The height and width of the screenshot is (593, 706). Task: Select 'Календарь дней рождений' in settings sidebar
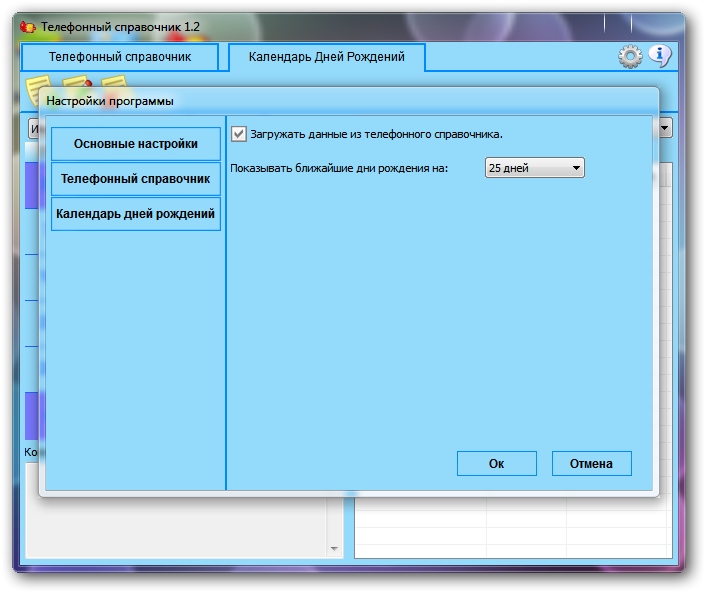(136, 214)
